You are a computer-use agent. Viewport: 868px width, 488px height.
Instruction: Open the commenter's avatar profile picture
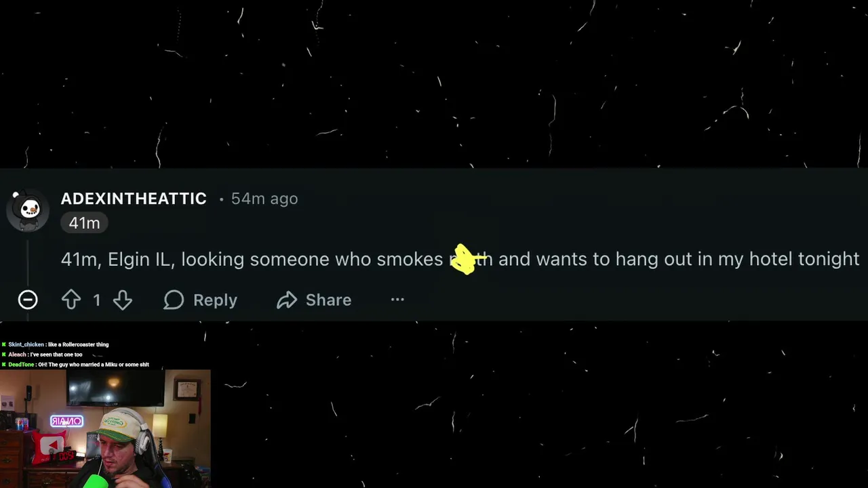29,209
